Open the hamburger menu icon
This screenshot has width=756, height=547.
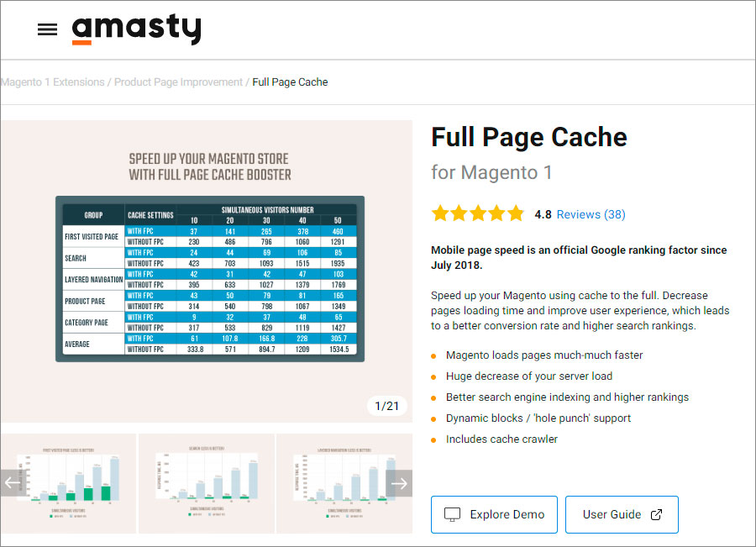(x=47, y=29)
